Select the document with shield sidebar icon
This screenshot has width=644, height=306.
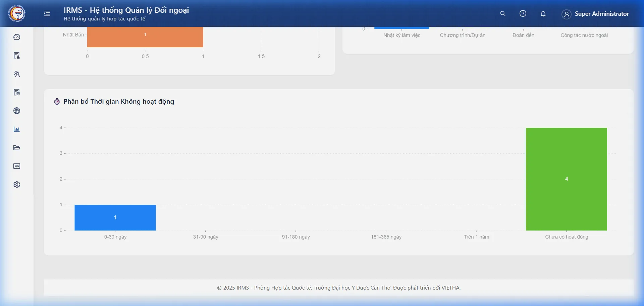(17, 93)
